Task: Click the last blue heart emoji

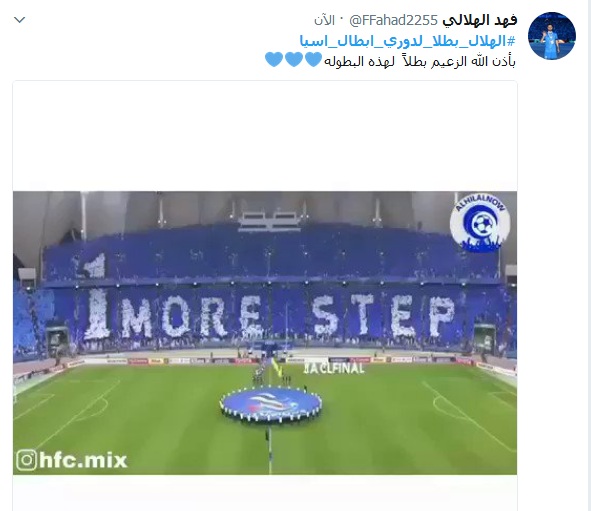Action: click(274, 60)
